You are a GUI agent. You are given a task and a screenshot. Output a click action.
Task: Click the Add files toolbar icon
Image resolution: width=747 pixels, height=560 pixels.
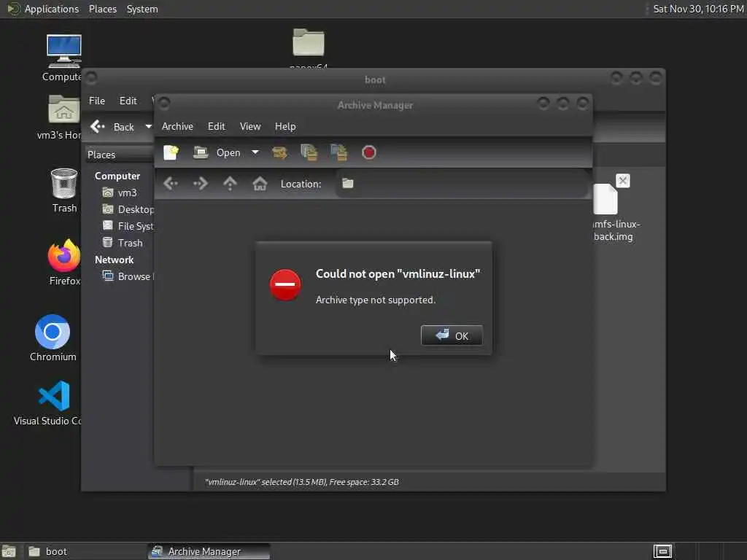309,152
